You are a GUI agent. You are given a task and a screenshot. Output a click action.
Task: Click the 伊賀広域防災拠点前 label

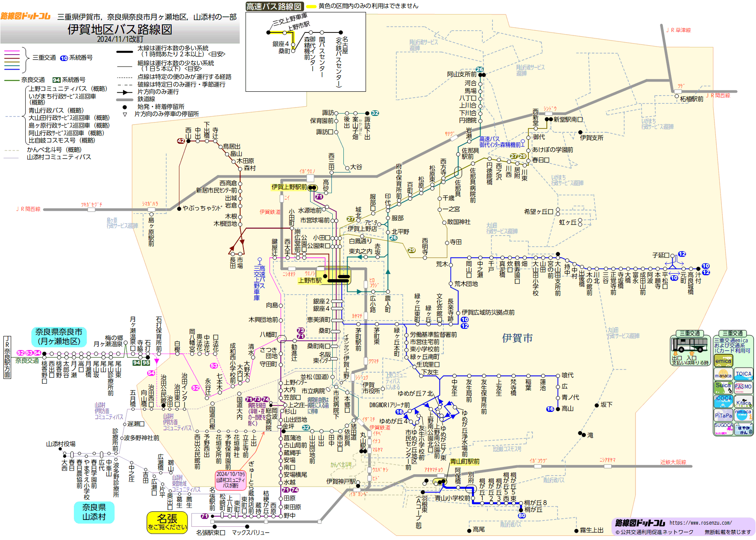[x=488, y=312]
